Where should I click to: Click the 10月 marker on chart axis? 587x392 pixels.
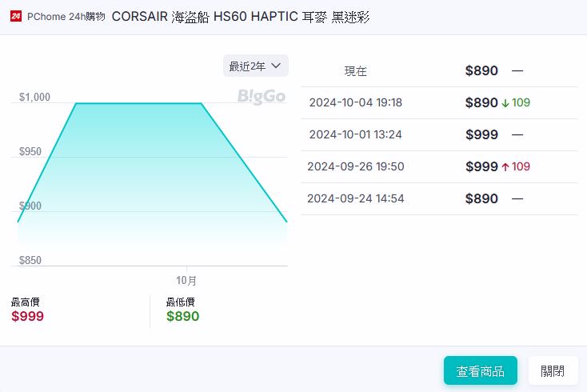[x=186, y=280]
